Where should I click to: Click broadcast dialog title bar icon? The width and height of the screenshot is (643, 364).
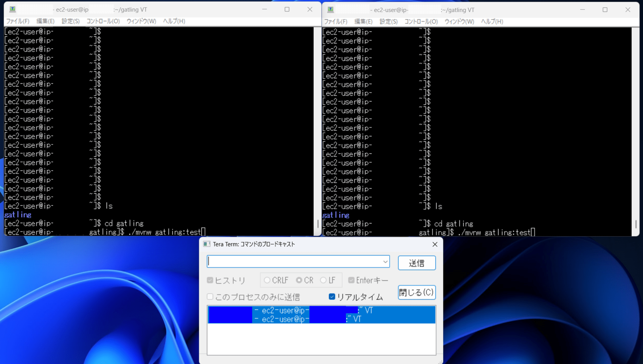click(x=207, y=244)
